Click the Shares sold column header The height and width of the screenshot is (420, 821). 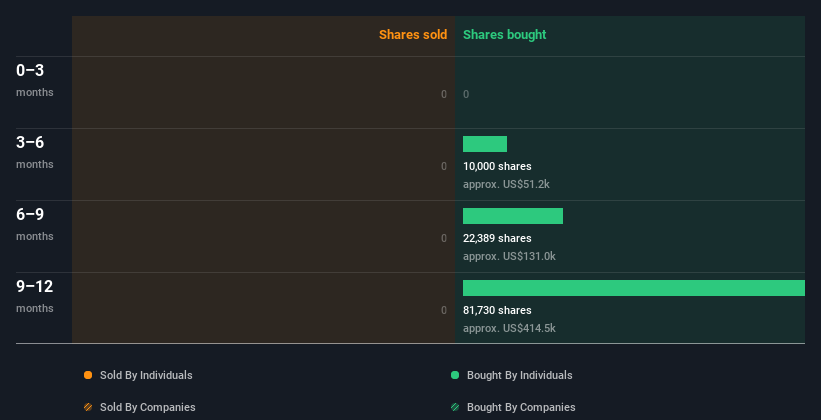[x=413, y=35]
